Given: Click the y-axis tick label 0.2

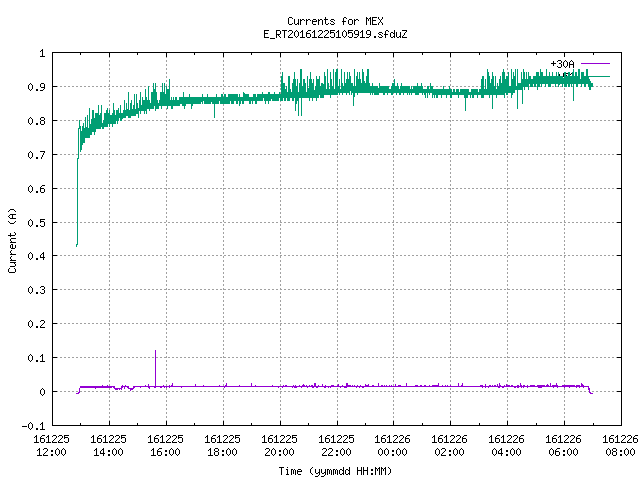Looking at the screenshot, I should click(36, 324).
